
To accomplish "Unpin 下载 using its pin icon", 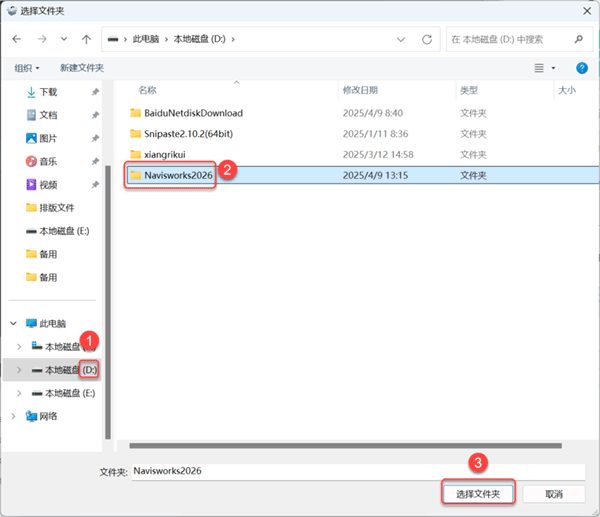I will (x=95, y=92).
